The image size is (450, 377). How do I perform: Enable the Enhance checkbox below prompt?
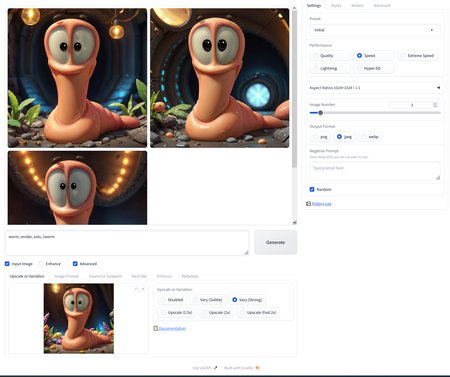click(41, 264)
